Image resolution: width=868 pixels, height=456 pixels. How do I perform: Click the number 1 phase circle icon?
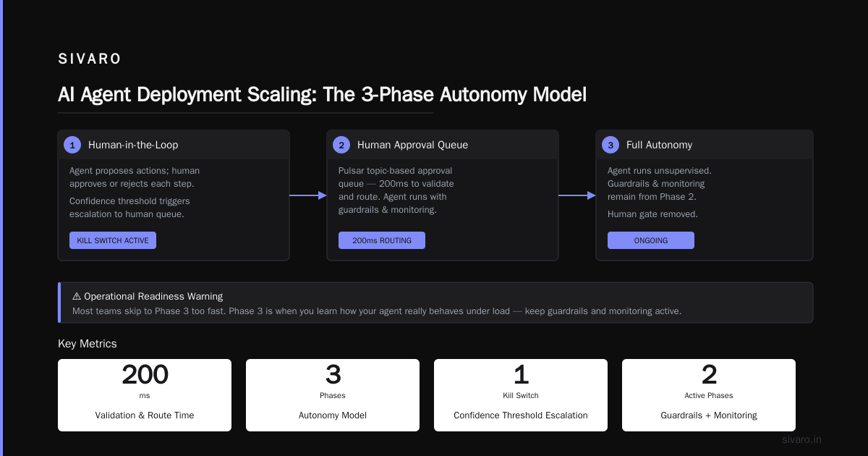coord(72,145)
